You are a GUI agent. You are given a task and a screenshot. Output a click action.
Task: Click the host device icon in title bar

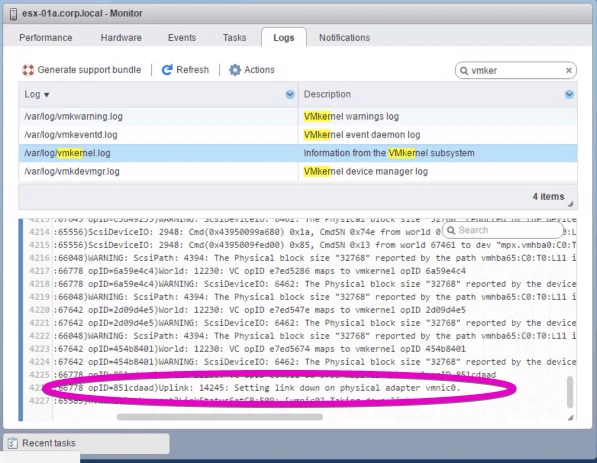[x=13, y=14]
